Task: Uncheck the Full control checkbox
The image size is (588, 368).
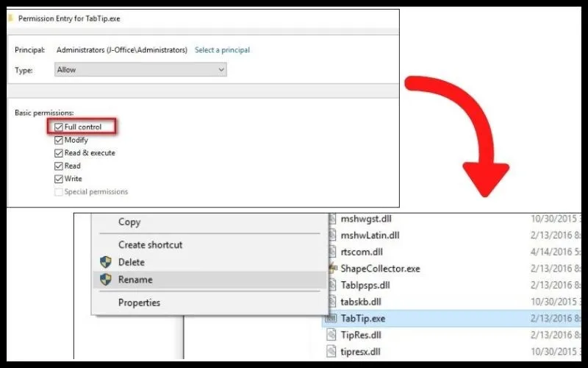Action: (x=59, y=127)
